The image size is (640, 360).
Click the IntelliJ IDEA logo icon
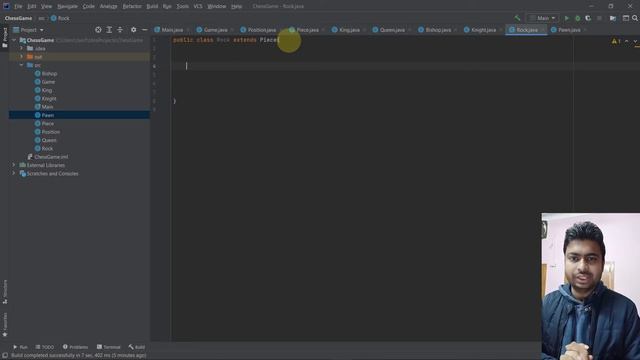[x=6, y=6]
